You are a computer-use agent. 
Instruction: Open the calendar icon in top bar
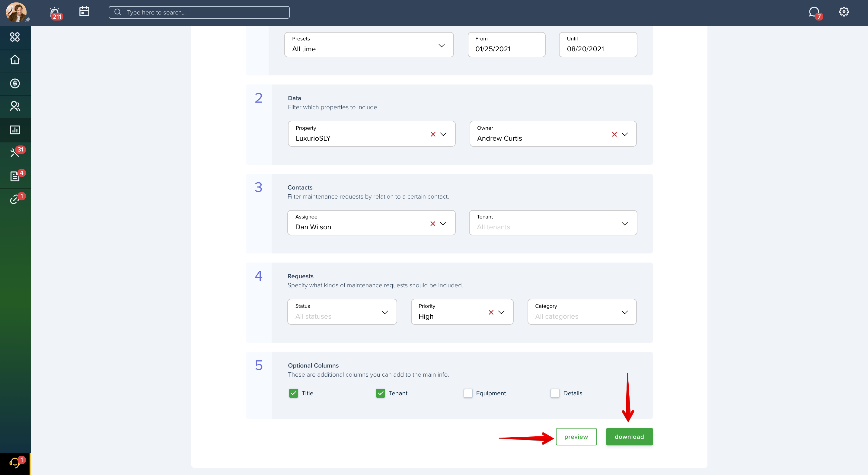pyautogui.click(x=84, y=11)
